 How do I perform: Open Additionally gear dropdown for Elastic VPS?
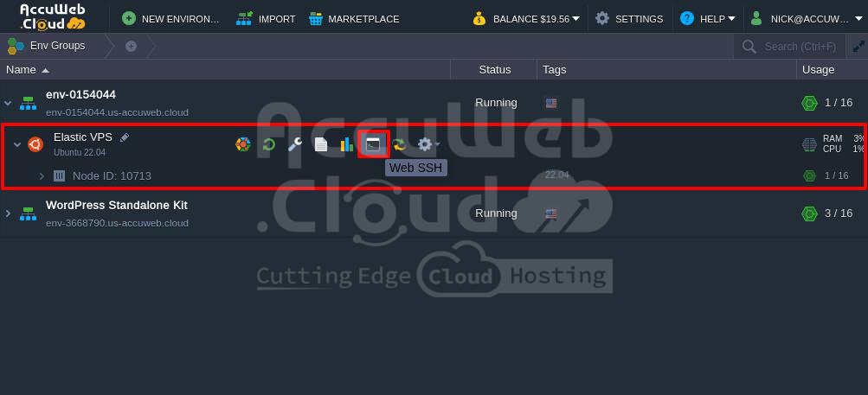click(428, 144)
